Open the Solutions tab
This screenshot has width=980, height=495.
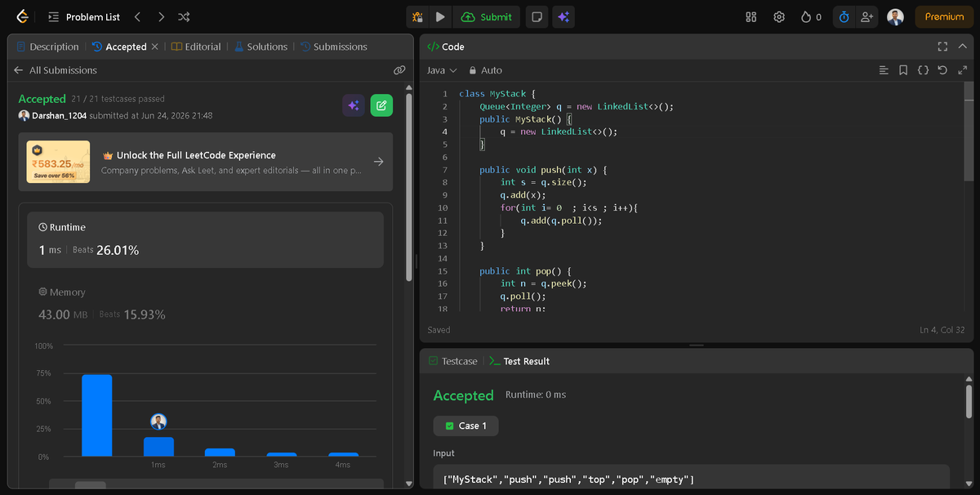(261, 47)
